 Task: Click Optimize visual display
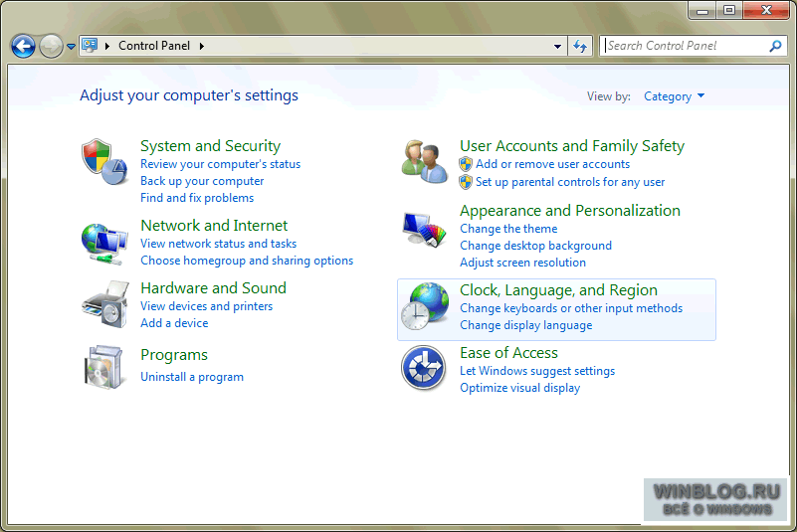tap(519, 388)
